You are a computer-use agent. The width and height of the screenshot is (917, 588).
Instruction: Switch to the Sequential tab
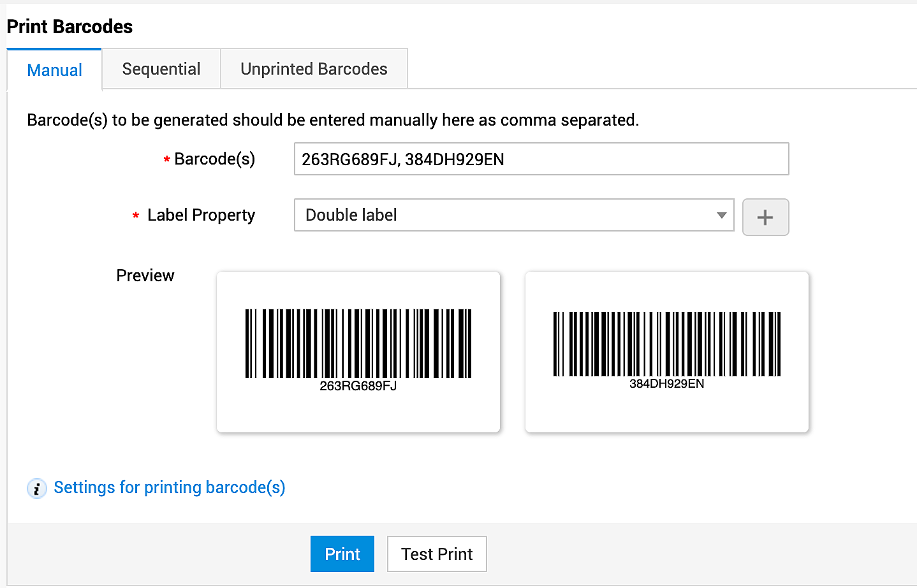(x=161, y=69)
